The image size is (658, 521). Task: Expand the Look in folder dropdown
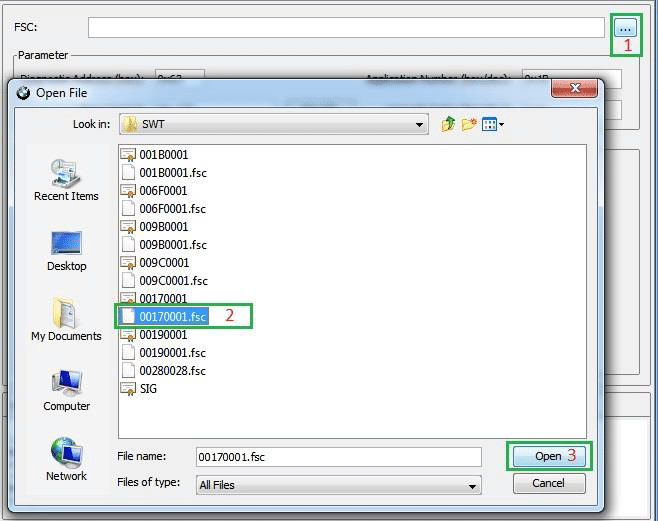point(421,125)
